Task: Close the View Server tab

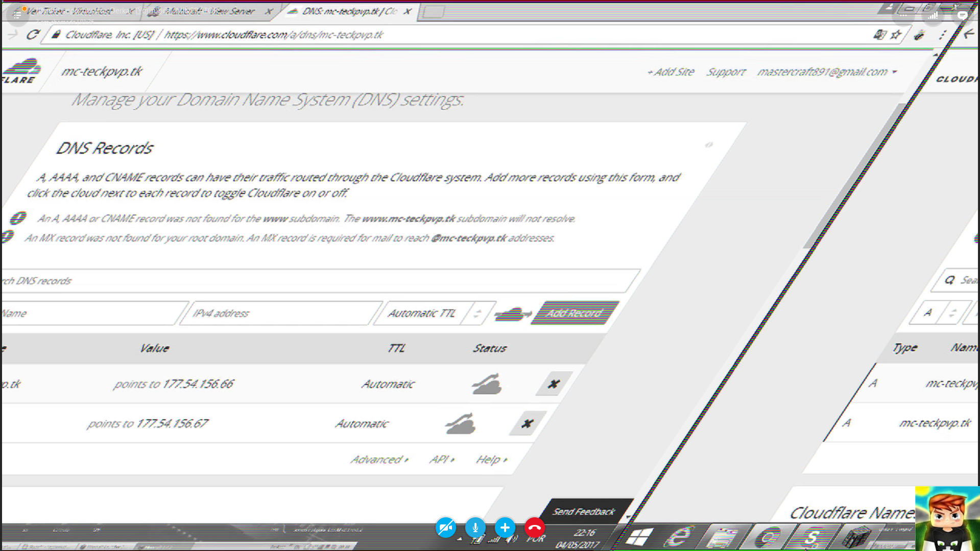Action: click(x=269, y=11)
